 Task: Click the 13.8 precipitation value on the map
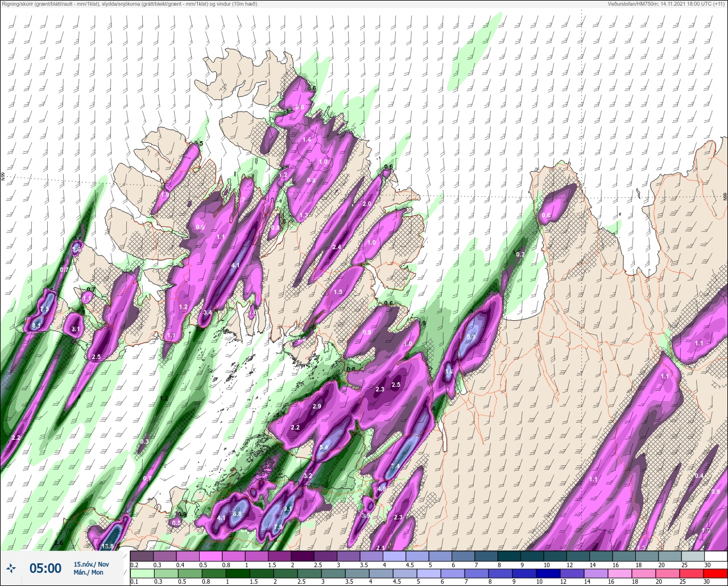coord(107,547)
